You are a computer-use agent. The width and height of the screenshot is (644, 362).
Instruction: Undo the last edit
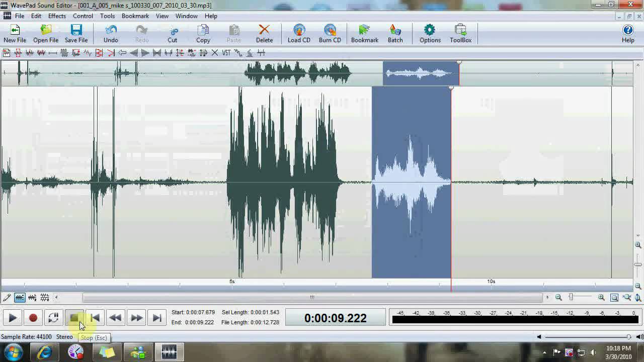111,34
